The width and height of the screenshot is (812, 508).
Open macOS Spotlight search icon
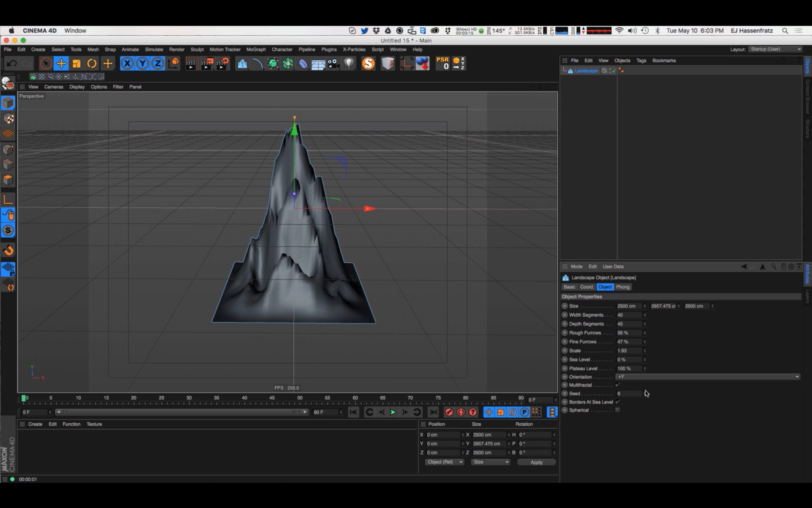(785, 30)
